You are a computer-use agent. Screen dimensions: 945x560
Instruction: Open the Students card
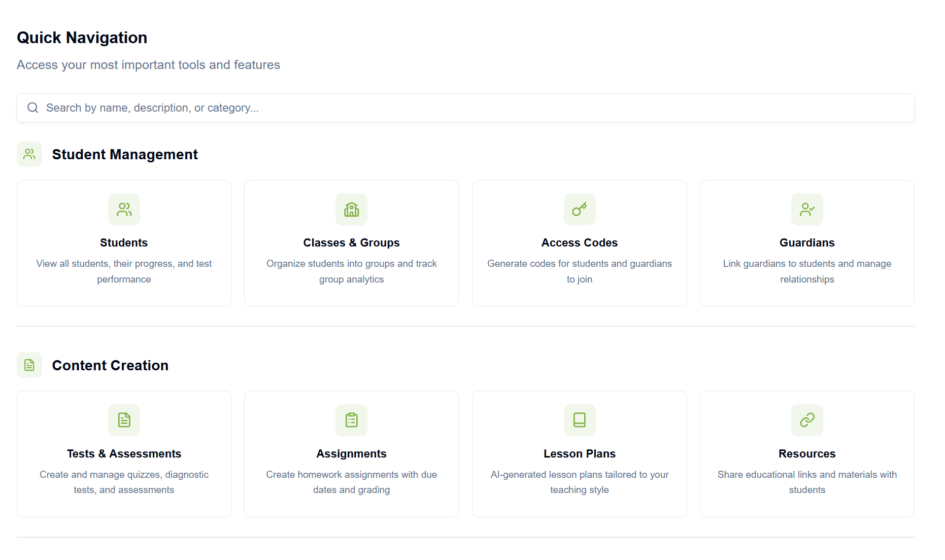tap(124, 243)
